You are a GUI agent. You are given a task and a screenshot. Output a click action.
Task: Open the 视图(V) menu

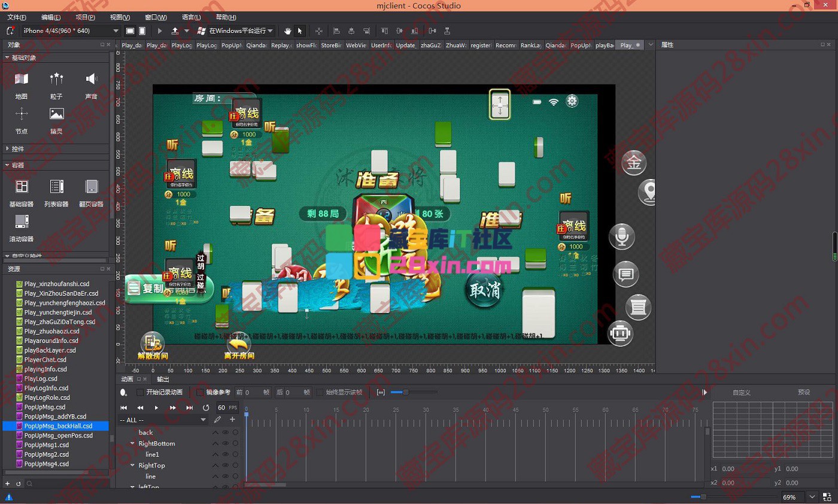[x=120, y=17]
